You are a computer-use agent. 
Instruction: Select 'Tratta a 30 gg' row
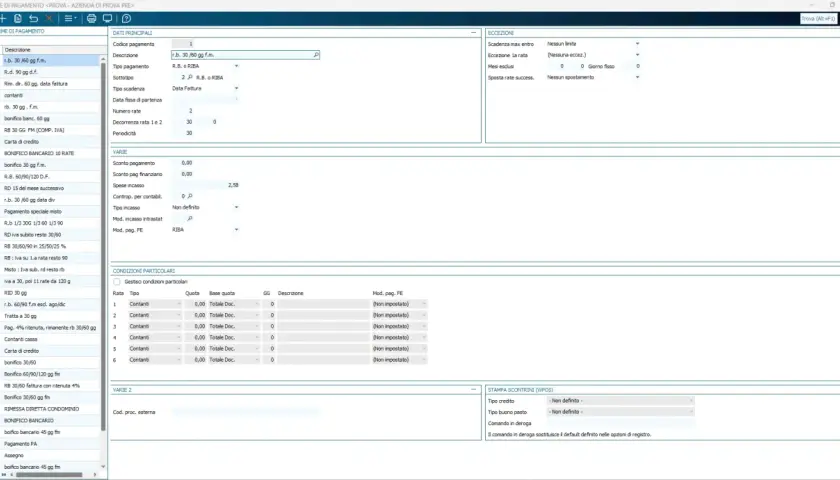pyautogui.click(x=51, y=316)
